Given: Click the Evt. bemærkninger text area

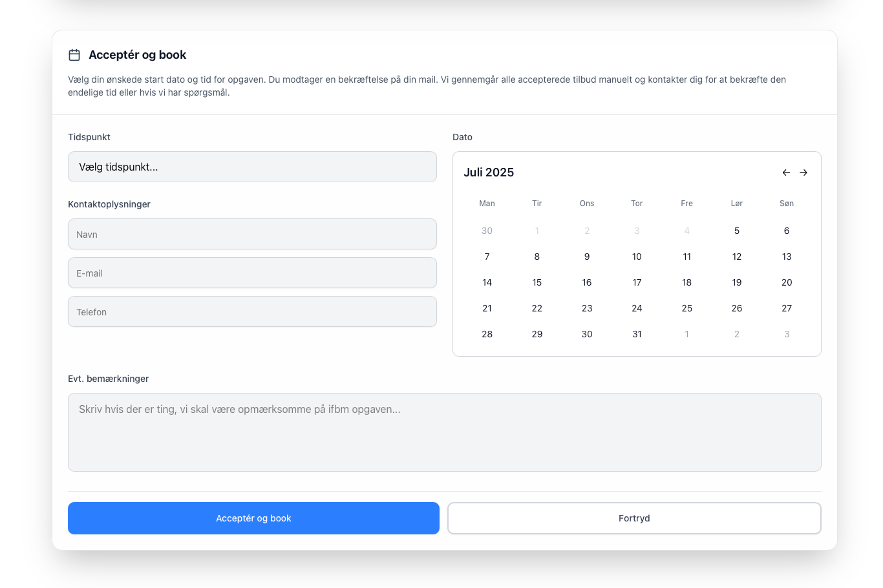Looking at the screenshot, I should (444, 432).
